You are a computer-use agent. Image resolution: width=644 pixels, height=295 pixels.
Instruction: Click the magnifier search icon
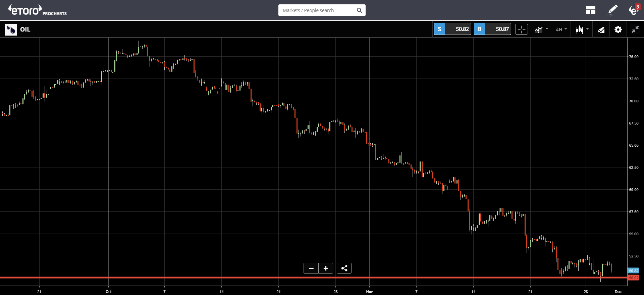tap(359, 10)
